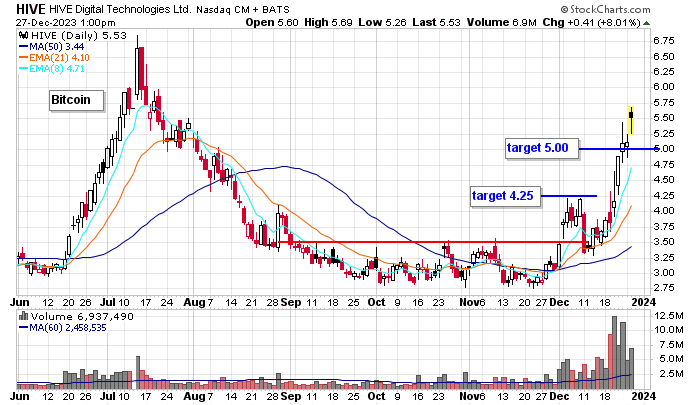Click the EMA(21) 4.10 legend entry
This screenshot has width=700, height=405.
point(59,58)
